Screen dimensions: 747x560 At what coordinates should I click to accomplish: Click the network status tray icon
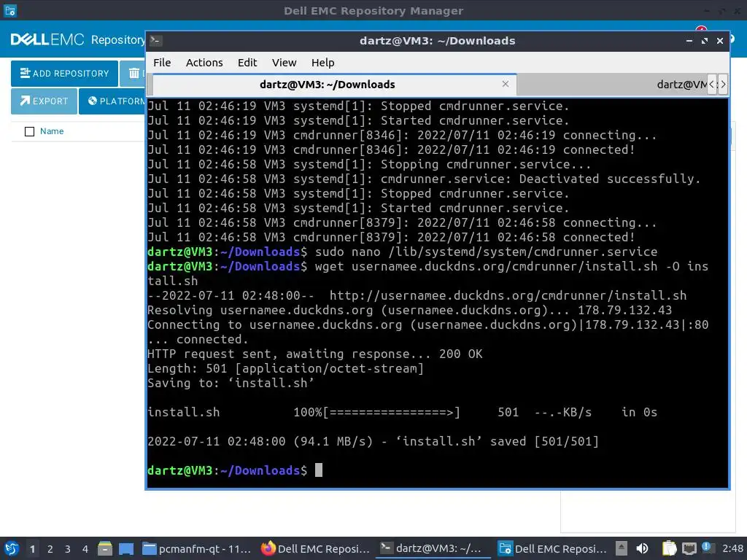(x=689, y=548)
